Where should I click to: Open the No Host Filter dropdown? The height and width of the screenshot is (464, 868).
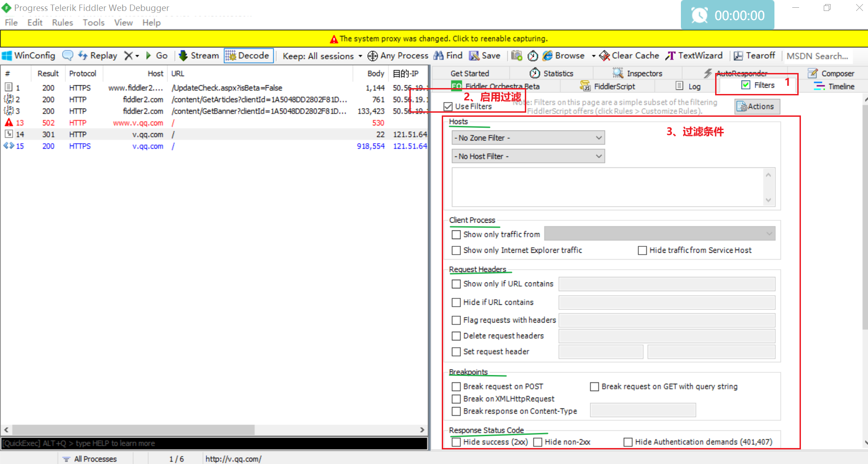[528, 156]
